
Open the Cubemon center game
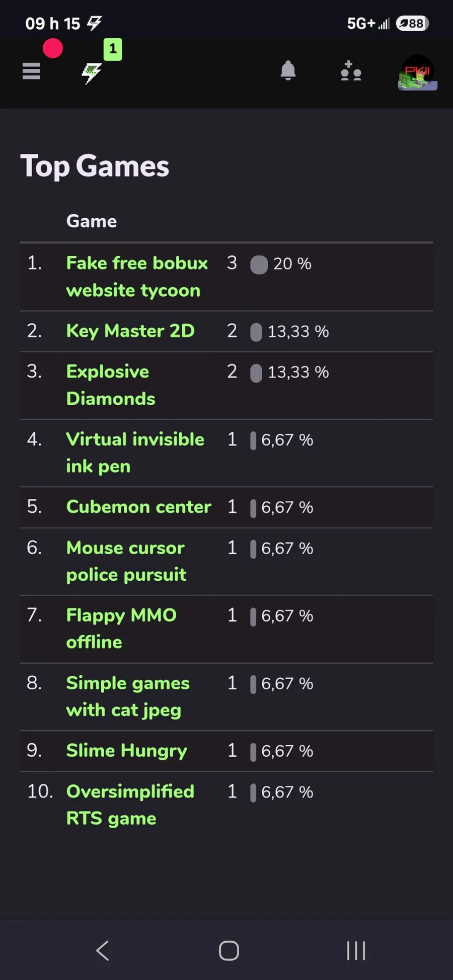point(138,507)
